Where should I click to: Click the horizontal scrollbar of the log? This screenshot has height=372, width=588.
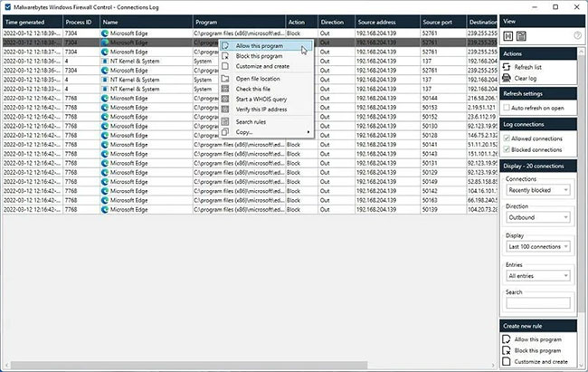tap(189, 366)
